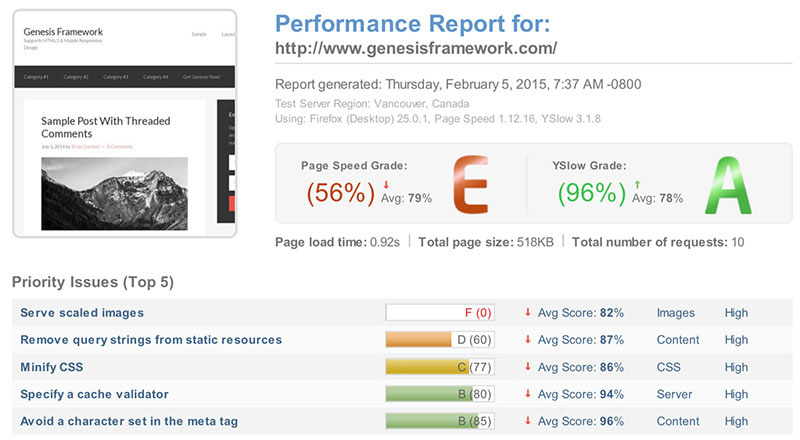Click the down arrow beside Avg Score 87%
This screenshot has height=440, width=800.
(x=528, y=339)
